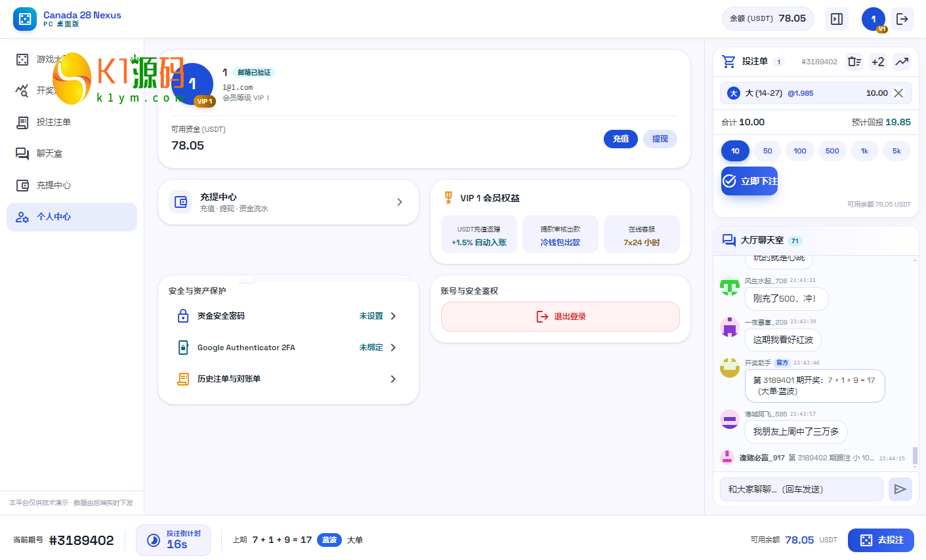Click the 10.00 amount in 大 bet row
926x560 pixels.
click(877, 93)
